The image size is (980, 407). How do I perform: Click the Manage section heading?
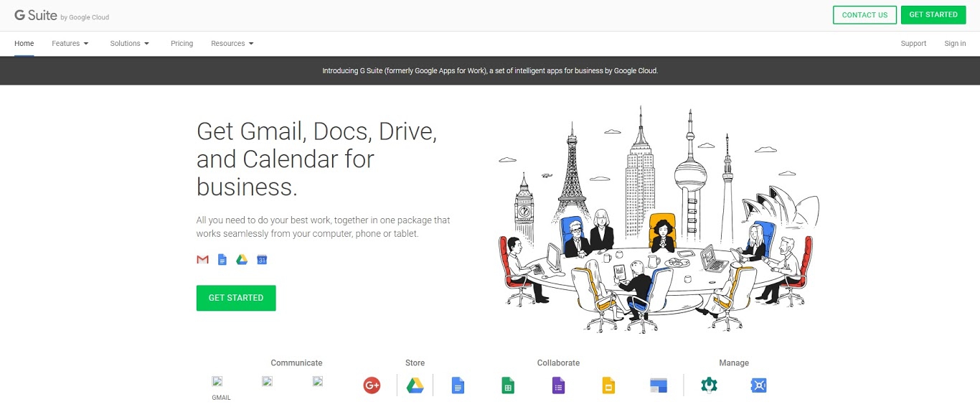734,363
